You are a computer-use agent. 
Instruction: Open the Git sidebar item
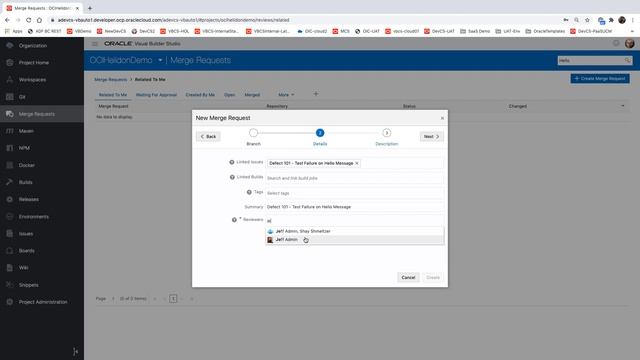[x=22, y=97]
